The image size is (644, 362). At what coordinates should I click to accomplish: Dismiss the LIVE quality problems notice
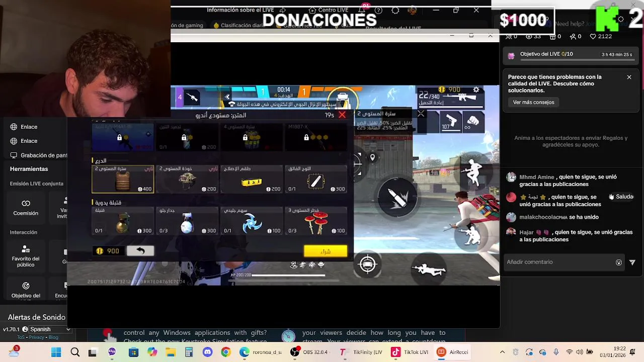click(x=629, y=77)
